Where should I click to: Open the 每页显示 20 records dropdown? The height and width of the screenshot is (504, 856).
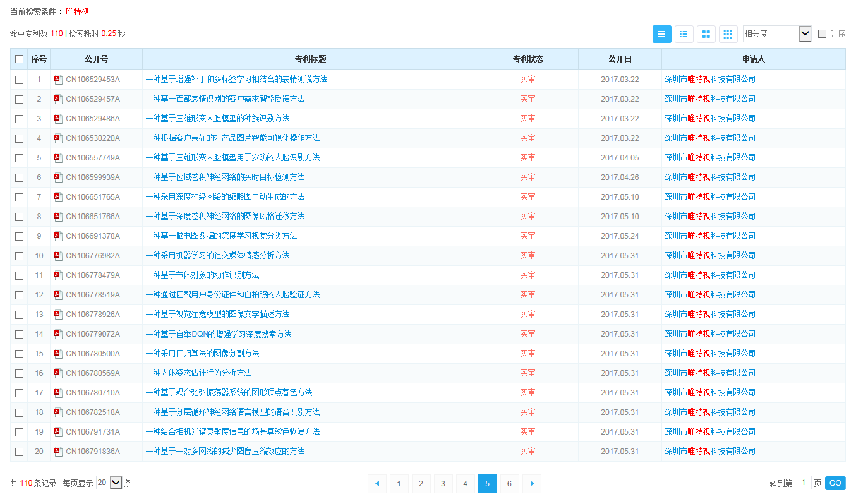click(109, 483)
